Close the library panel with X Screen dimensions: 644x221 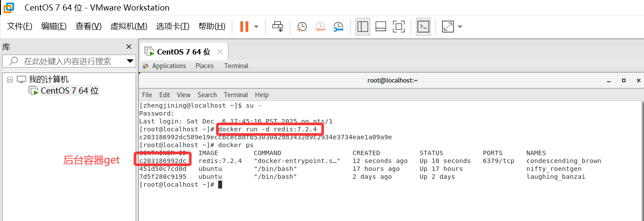click(x=129, y=47)
